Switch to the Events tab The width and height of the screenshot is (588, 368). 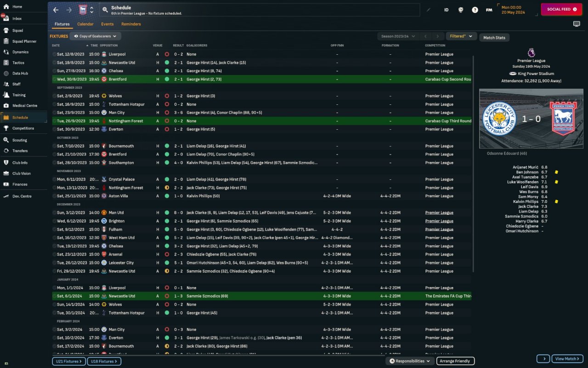pyautogui.click(x=107, y=24)
